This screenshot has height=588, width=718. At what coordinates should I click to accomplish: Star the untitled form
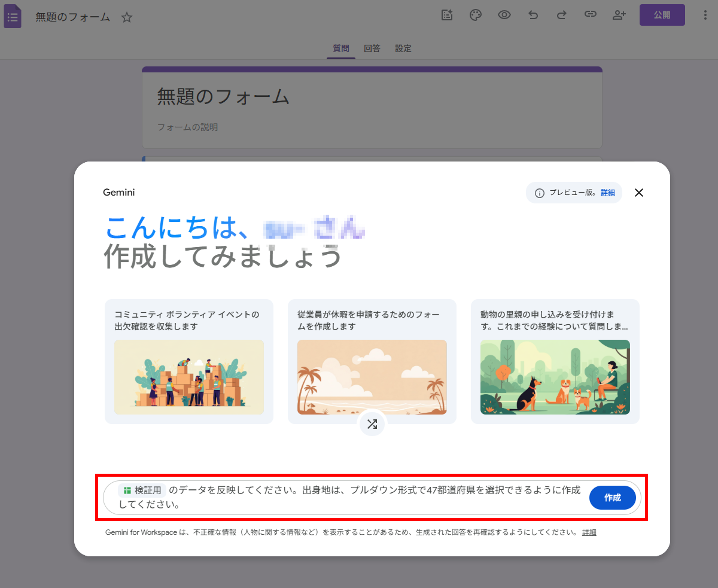[x=127, y=17]
